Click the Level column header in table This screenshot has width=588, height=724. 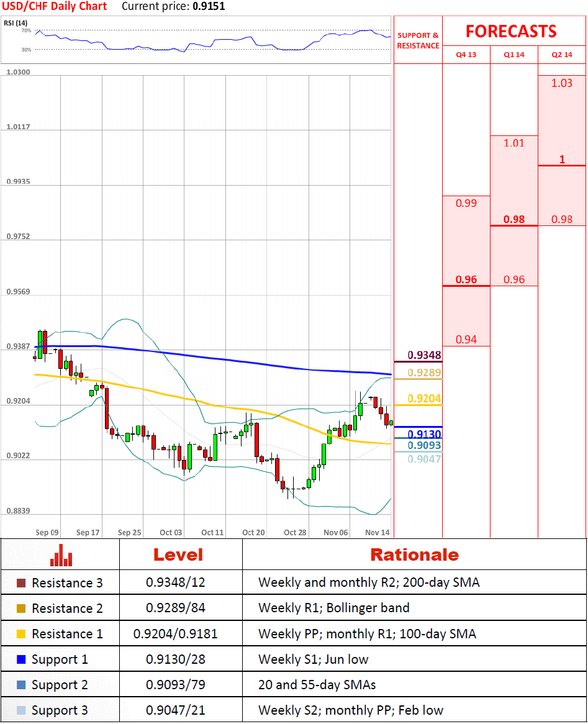pos(178,554)
